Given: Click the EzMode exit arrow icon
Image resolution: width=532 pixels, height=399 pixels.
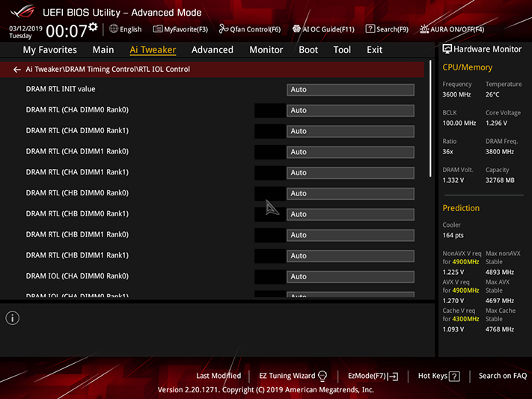Looking at the screenshot, I should (394, 377).
